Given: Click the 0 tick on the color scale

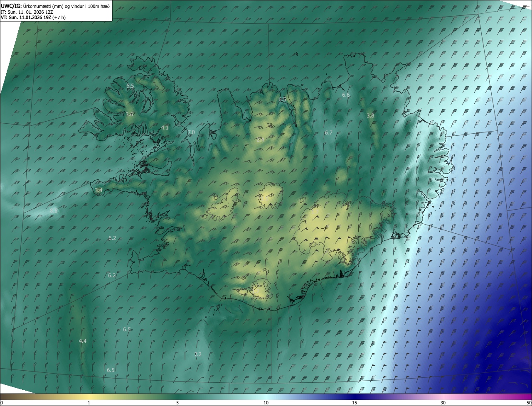Looking at the screenshot, I should coord(2,403).
